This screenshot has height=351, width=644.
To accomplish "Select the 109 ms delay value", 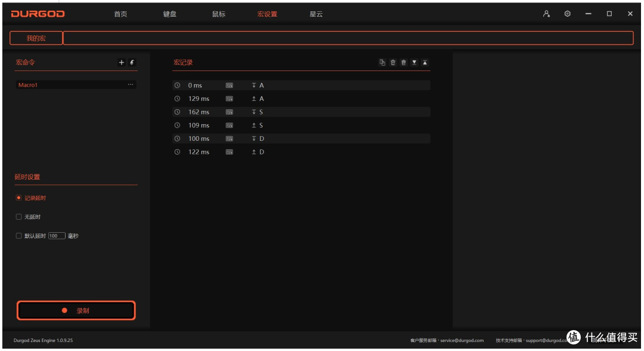I will click(x=199, y=125).
